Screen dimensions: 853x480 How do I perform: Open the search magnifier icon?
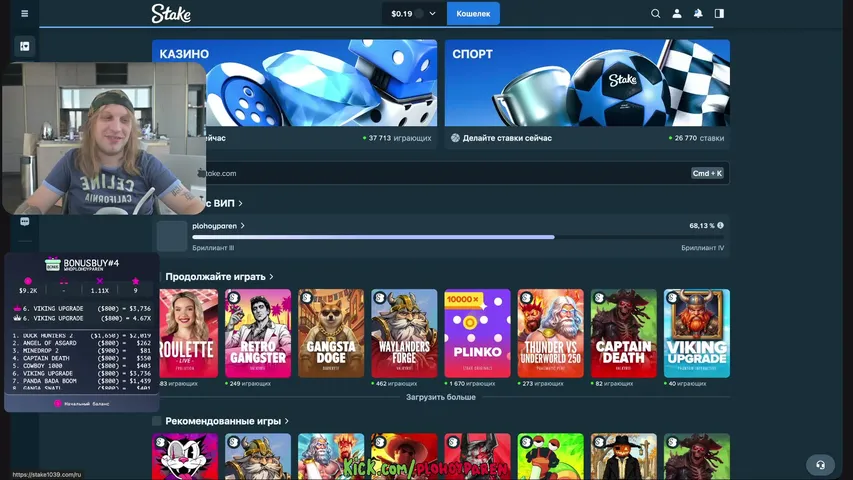(656, 14)
